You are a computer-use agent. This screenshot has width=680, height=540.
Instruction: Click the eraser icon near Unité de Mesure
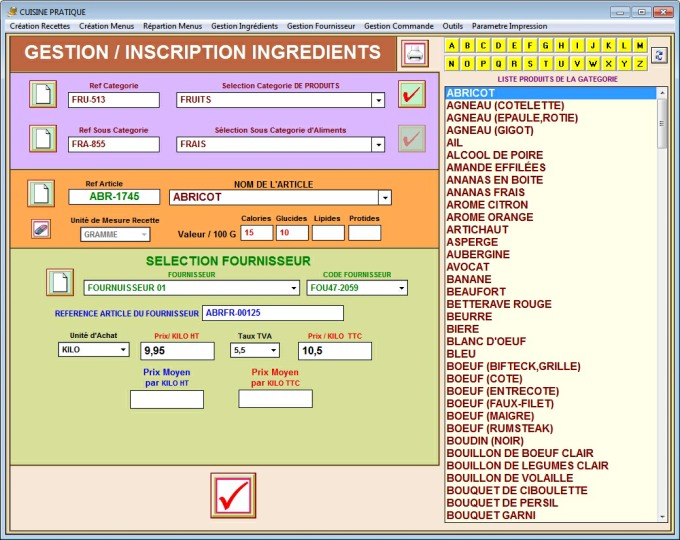tap(40, 229)
